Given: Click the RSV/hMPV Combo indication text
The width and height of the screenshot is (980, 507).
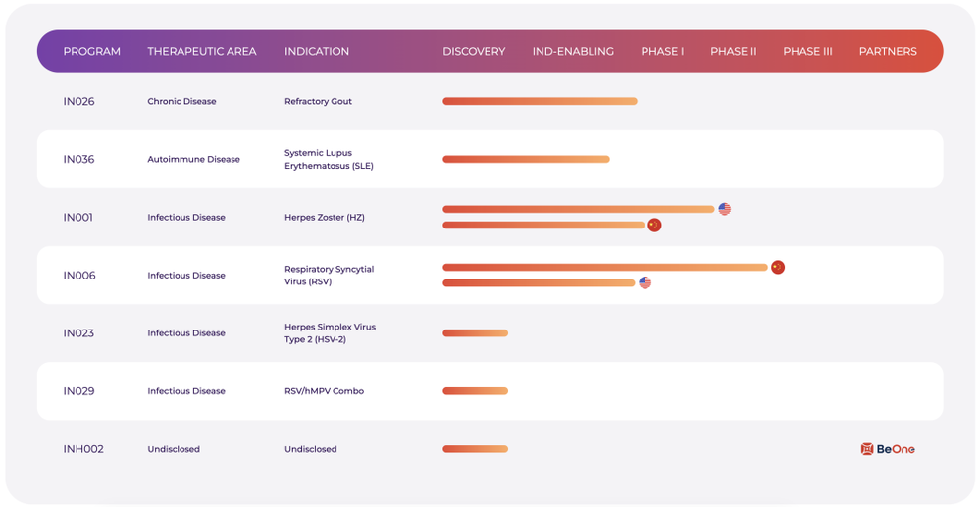Looking at the screenshot, I should [324, 391].
